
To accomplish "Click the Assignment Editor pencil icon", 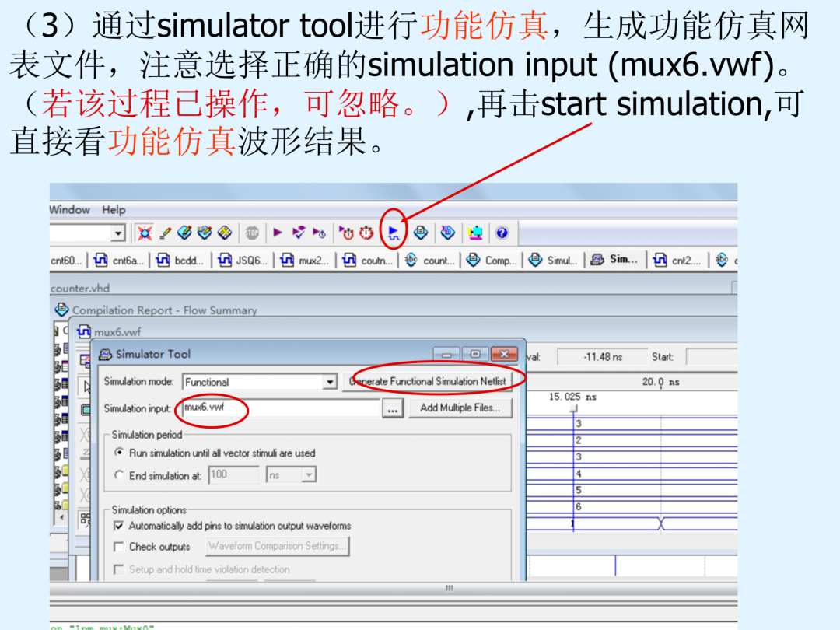I will [165, 233].
